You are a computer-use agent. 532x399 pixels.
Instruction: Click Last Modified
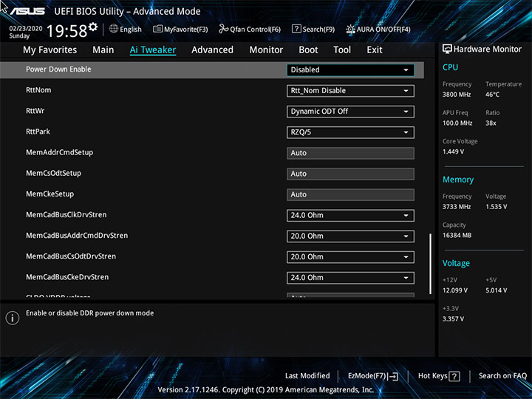307,375
